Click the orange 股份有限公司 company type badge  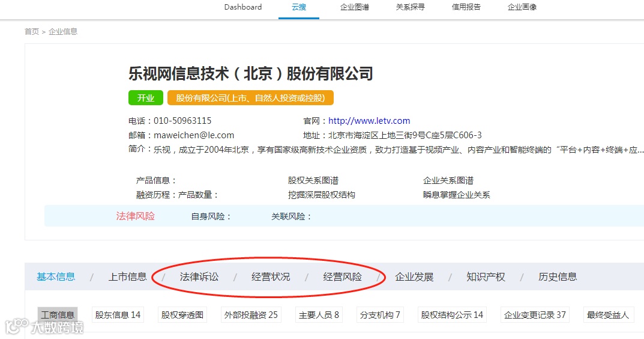[x=250, y=98]
